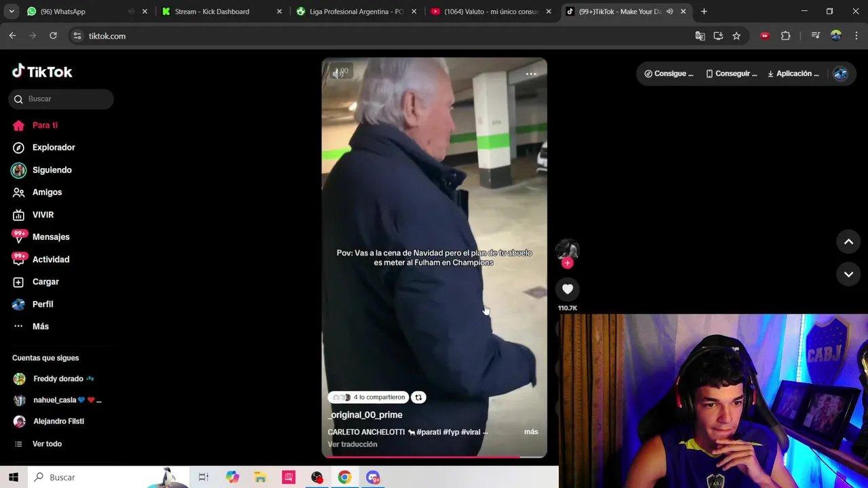The height and width of the screenshot is (488, 868).
Task: Like the video with the heart icon
Action: (x=568, y=289)
